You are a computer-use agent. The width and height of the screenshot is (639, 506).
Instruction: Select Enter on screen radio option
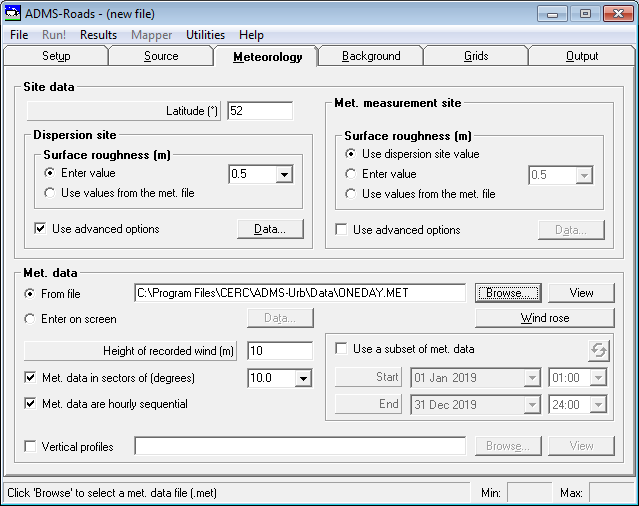pyautogui.click(x=30, y=319)
